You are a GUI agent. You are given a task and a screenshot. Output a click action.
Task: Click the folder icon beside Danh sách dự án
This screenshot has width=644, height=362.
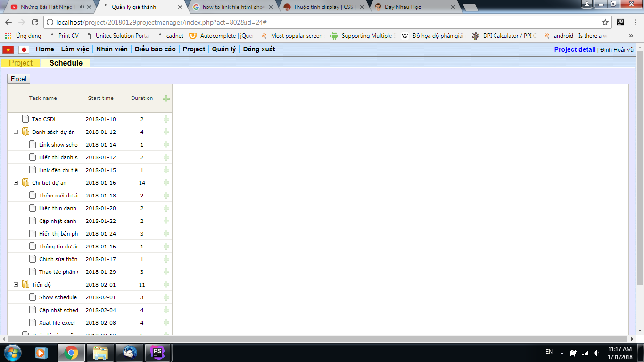25,132
